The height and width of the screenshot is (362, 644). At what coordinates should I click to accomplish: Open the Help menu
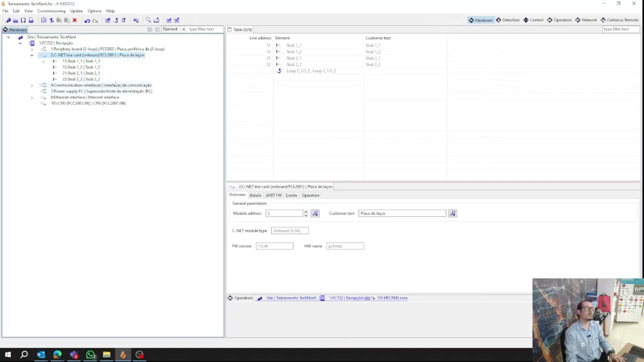[110, 11]
